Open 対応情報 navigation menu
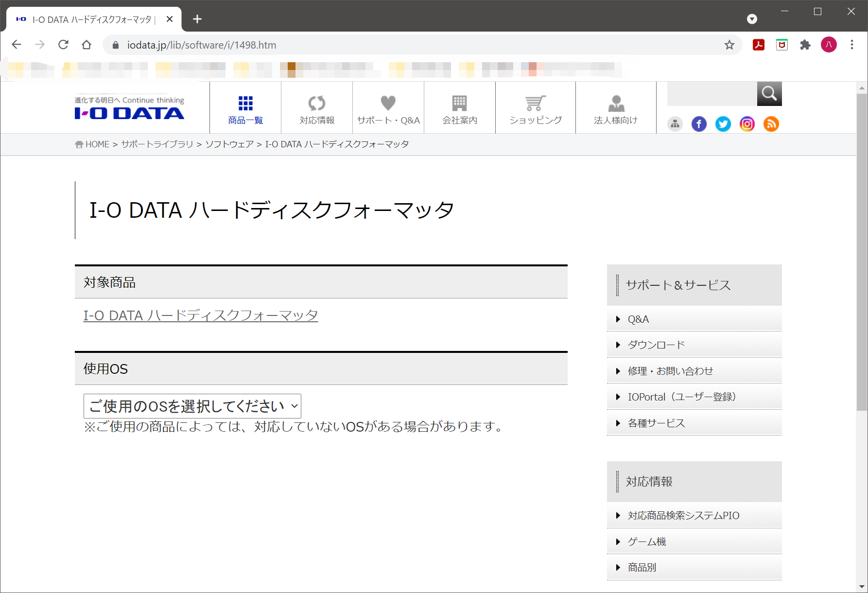 317,109
